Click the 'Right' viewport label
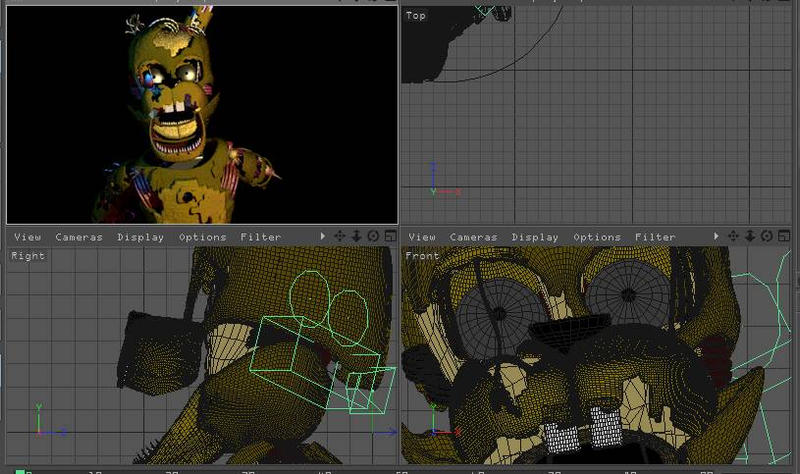 (28, 256)
